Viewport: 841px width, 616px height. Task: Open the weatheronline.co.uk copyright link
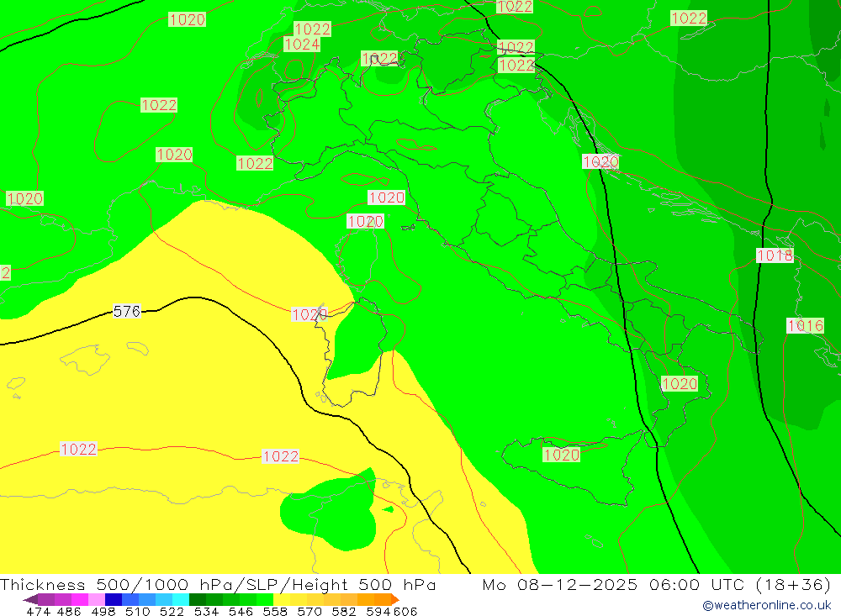click(767, 605)
